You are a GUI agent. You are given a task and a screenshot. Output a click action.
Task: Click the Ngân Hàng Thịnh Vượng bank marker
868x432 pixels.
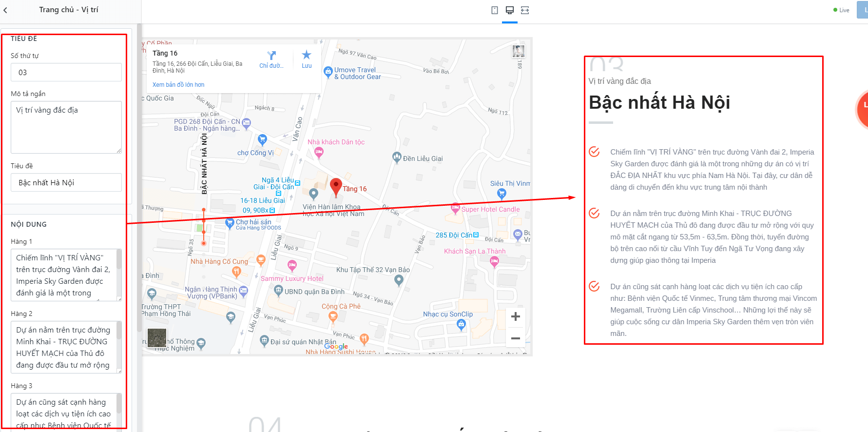(244, 291)
